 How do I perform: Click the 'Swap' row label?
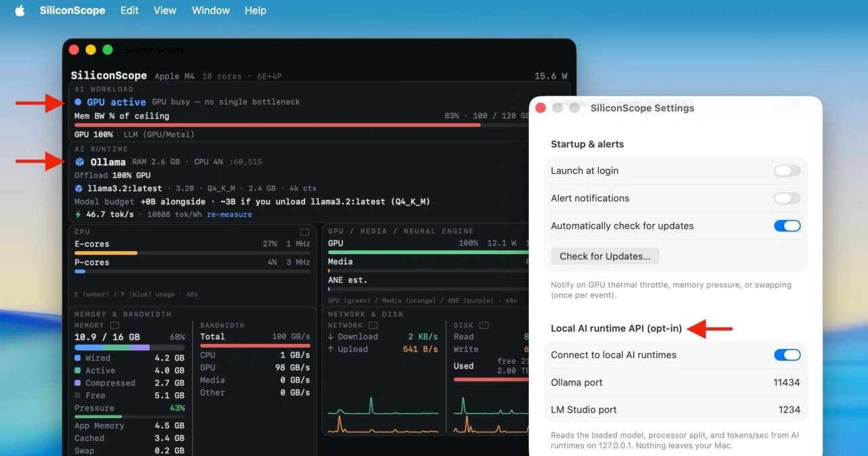coord(84,451)
